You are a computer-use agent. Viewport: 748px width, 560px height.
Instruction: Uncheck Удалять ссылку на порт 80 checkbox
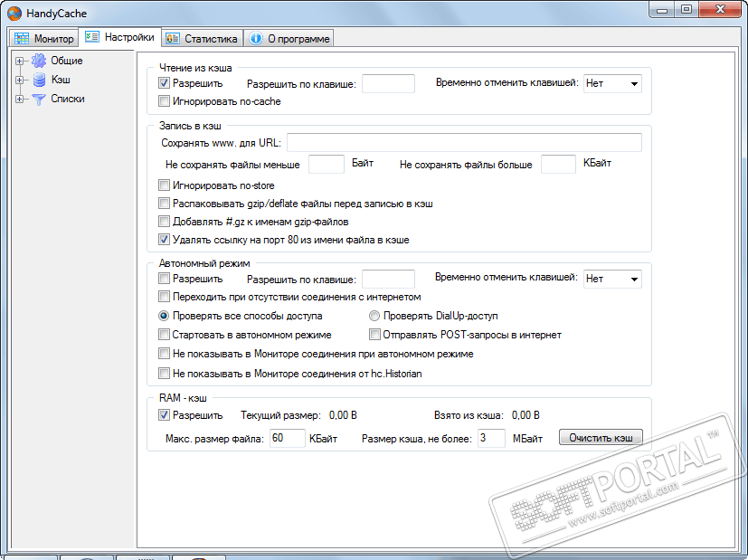click(x=164, y=240)
